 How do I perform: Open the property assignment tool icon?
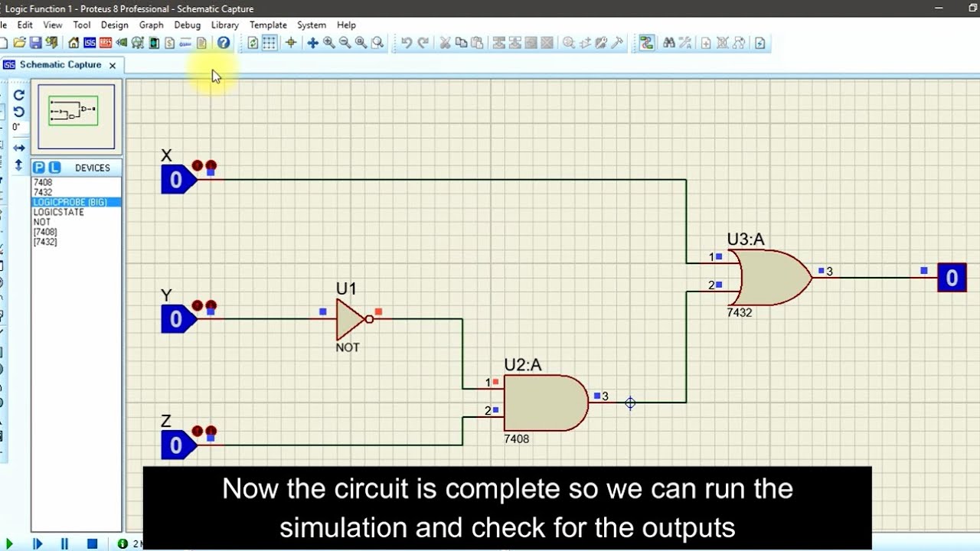685,43
